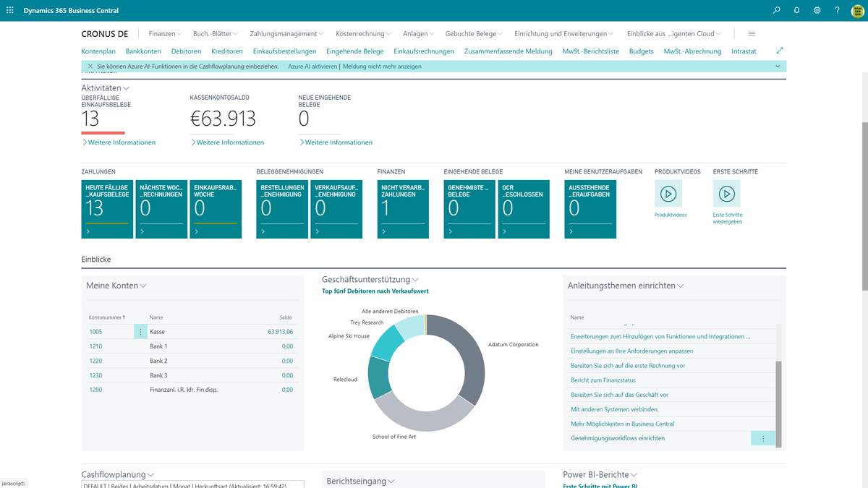The image size is (868, 488).
Task: Open the Buch.-Blätter dropdown
Action: point(216,33)
